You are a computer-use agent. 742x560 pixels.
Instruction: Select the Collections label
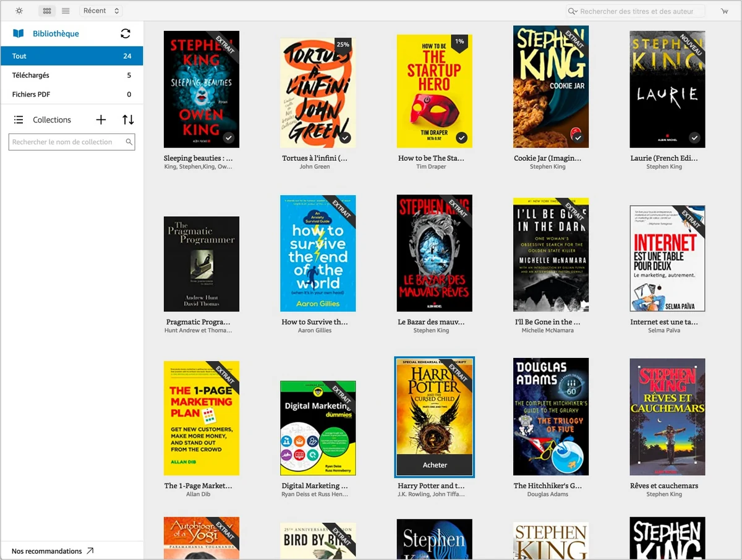point(52,120)
